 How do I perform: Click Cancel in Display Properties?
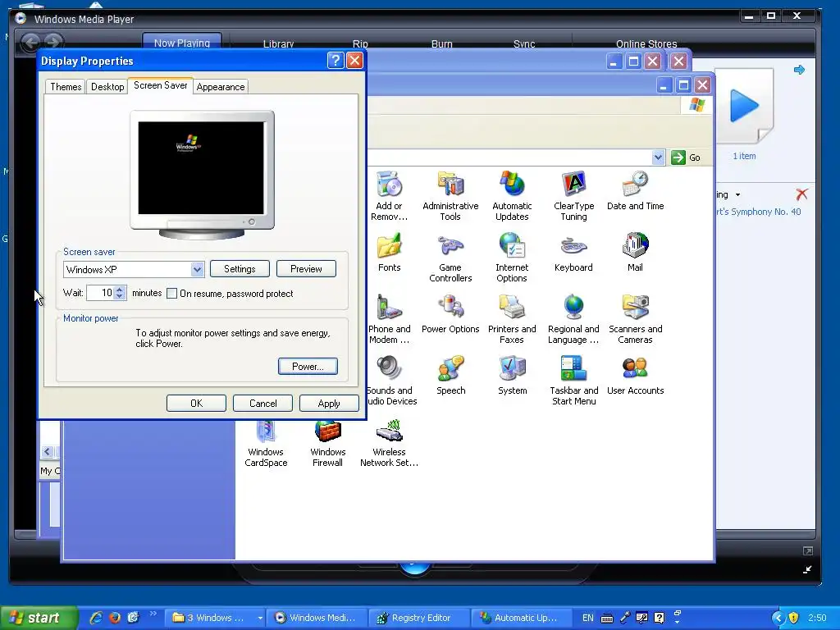click(x=263, y=404)
